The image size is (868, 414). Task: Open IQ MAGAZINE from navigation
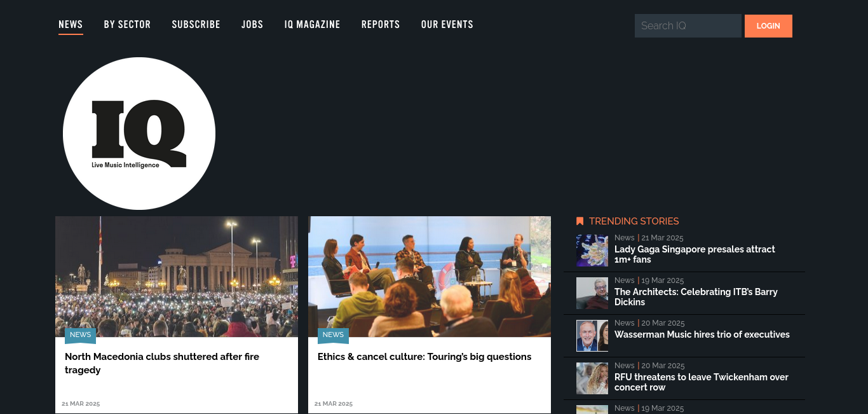pyautogui.click(x=312, y=25)
